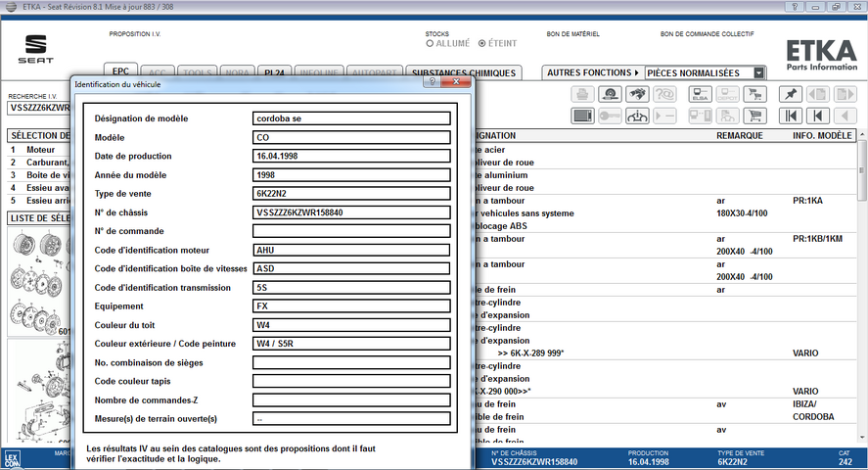Click the person with flag icon
The width and height of the screenshot is (868, 470).
[x=727, y=116]
